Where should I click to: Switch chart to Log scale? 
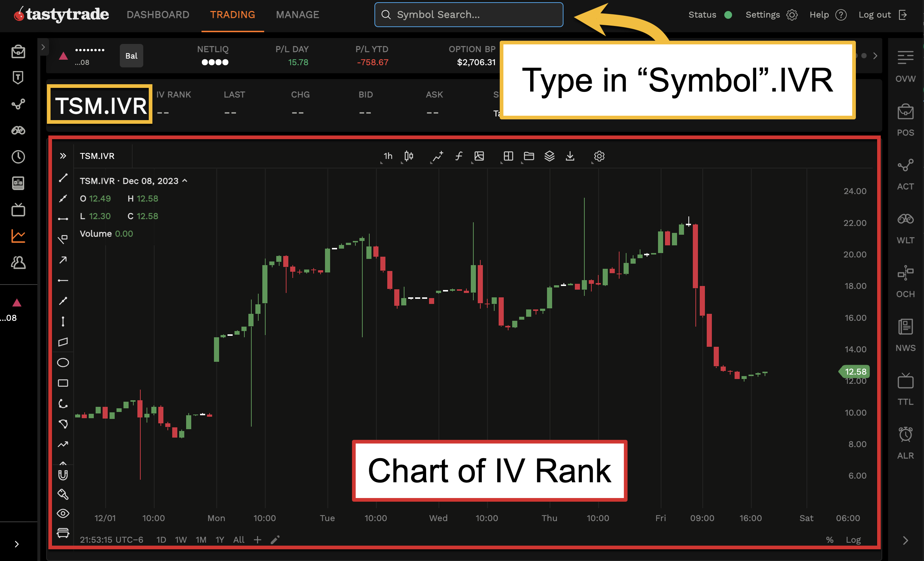coord(854,540)
